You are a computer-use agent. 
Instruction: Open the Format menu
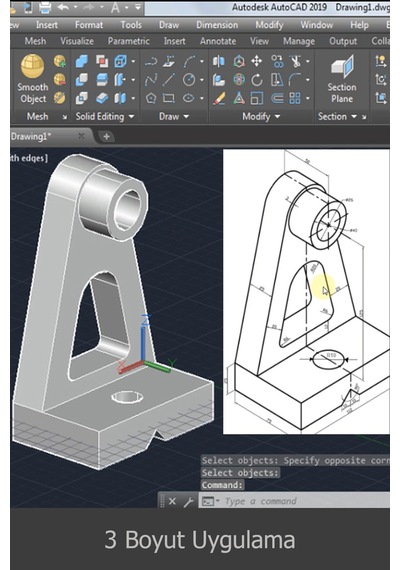89,25
